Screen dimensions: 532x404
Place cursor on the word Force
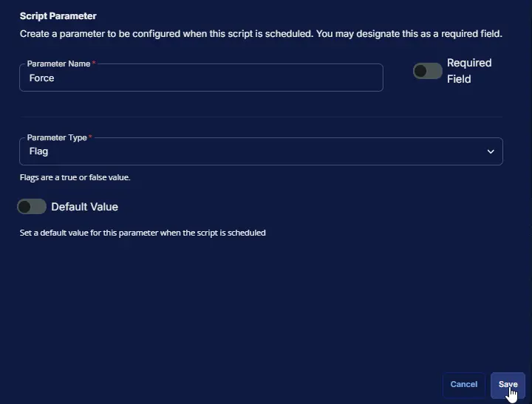coord(42,78)
